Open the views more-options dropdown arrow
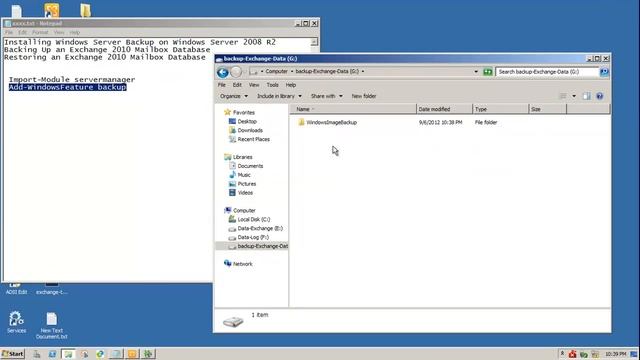The height and width of the screenshot is (360, 640). pyautogui.click(x=574, y=96)
